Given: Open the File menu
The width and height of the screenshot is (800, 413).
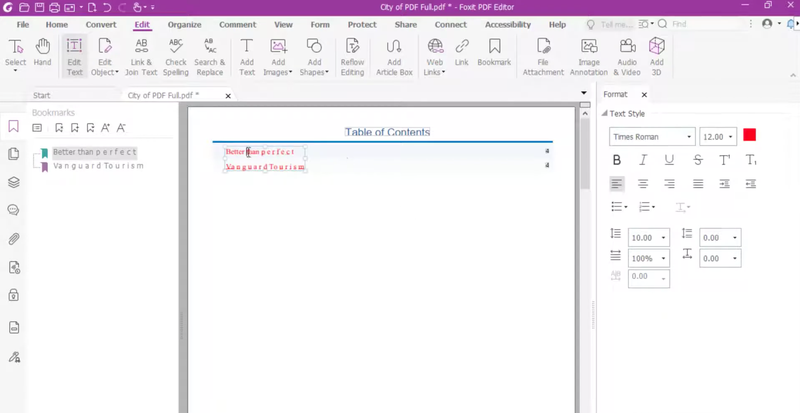Looking at the screenshot, I should pyautogui.click(x=22, y=25).
